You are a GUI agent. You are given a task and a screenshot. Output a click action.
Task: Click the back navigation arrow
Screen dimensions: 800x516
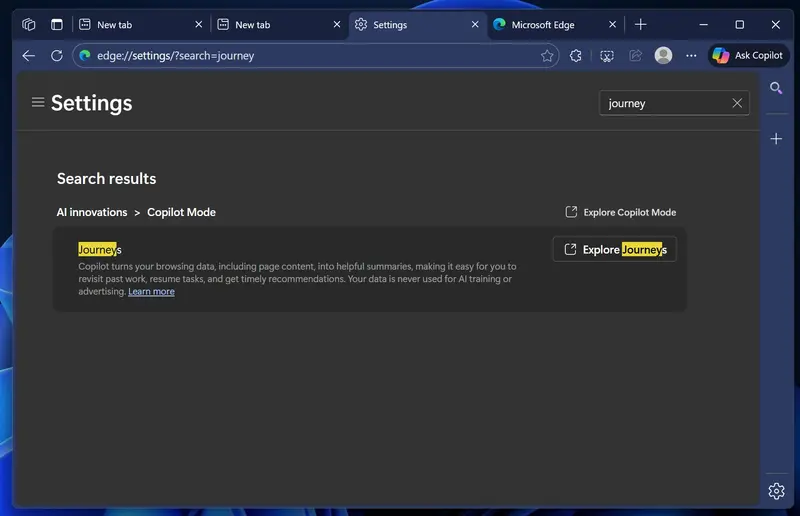28,56
